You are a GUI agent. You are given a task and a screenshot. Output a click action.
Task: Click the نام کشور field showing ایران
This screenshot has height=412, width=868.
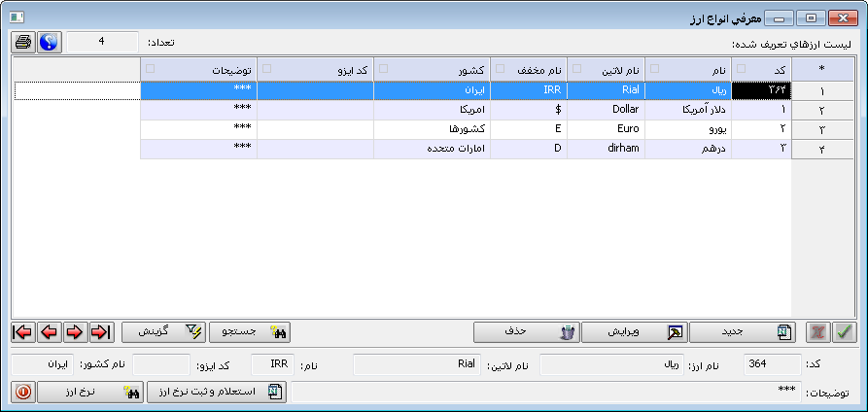(43, 364)
